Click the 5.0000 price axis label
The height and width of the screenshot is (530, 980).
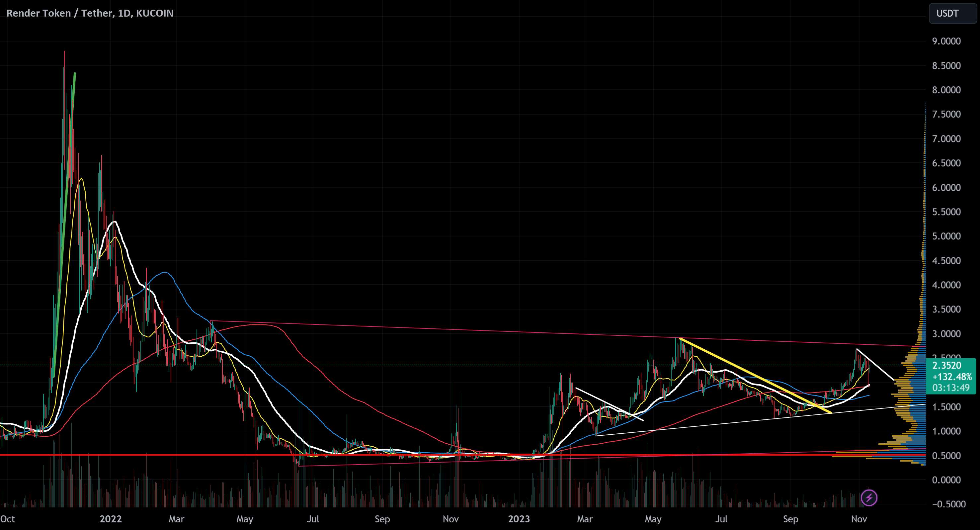click(946, 236)
